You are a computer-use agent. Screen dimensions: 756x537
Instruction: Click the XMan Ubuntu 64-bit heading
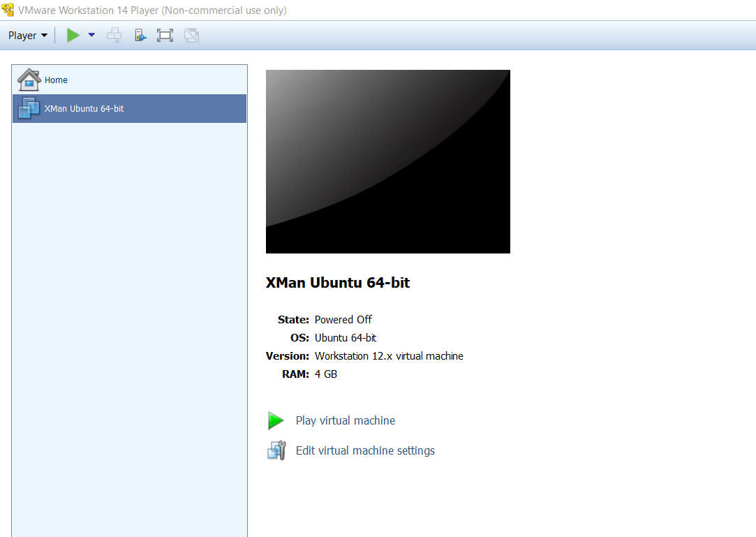(x=337, y=283)
